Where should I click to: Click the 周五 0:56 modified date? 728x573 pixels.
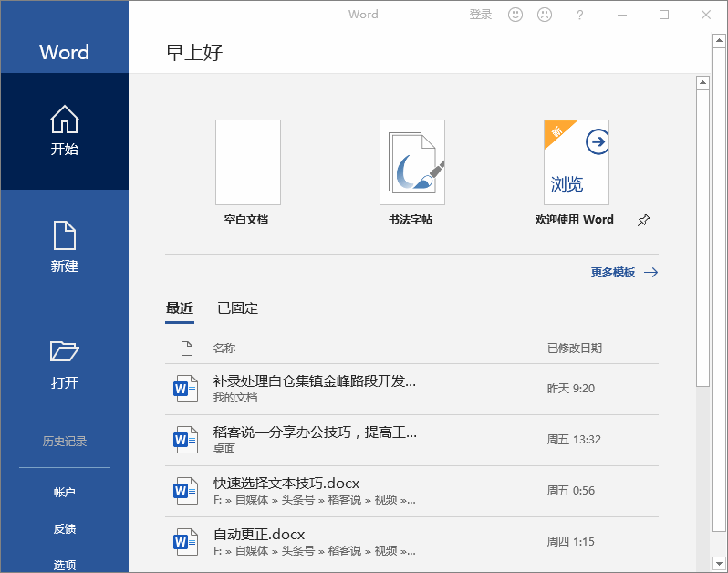click(x=570, y=491)
